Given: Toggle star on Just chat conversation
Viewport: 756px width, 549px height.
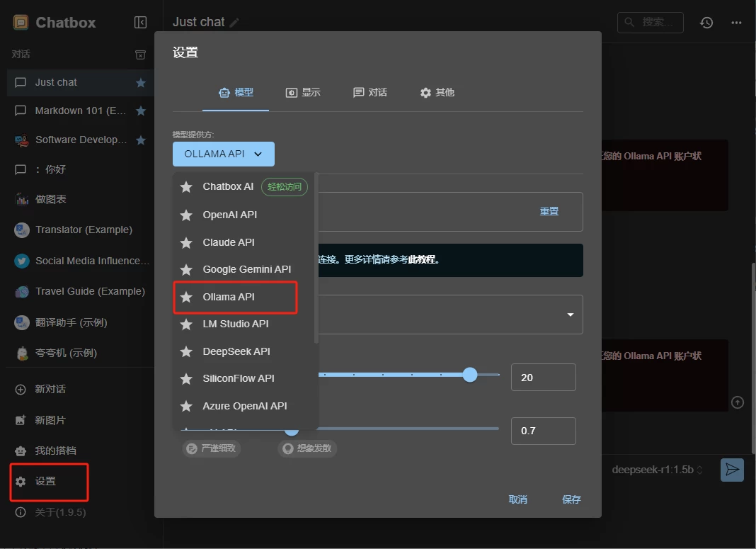Looking at the screenshot, I should point(141,83).
